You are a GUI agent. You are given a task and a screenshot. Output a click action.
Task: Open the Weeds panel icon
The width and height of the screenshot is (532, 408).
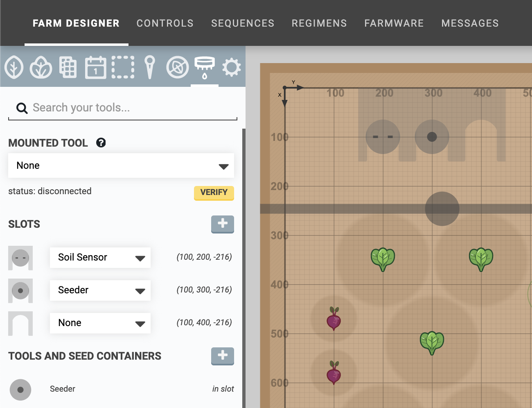(177, 67)
